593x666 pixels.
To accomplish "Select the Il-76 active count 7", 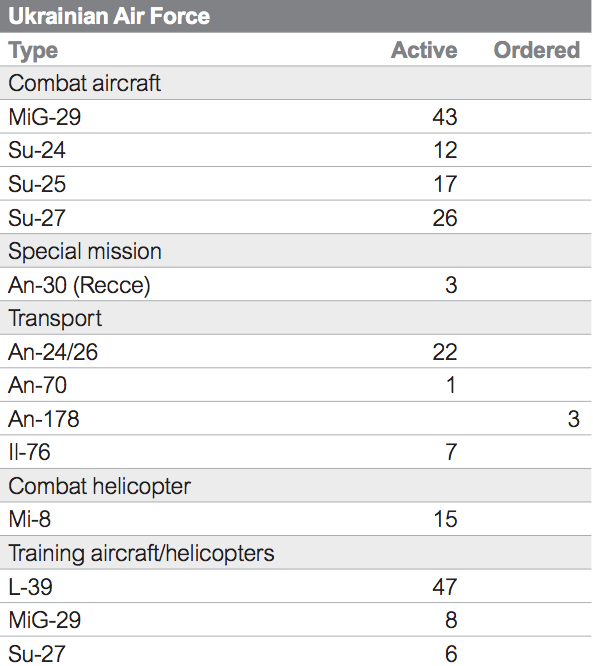I will (x=451, y=452).
